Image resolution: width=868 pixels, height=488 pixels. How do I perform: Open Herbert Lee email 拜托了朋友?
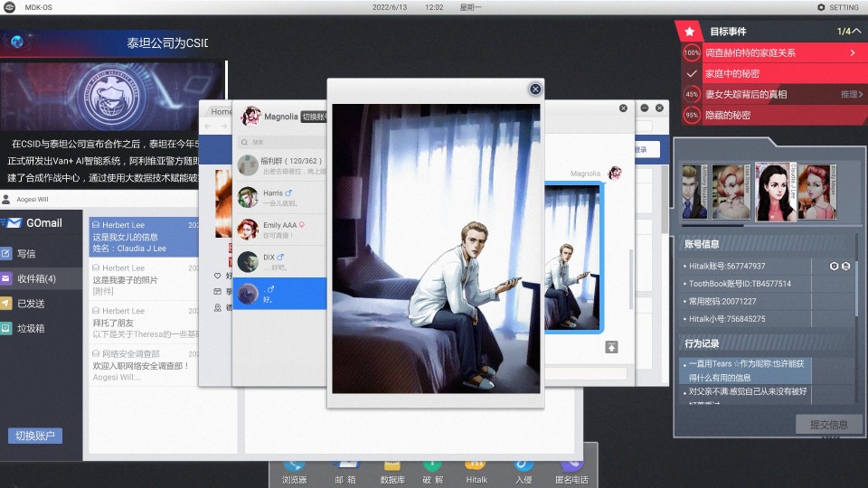144,323
